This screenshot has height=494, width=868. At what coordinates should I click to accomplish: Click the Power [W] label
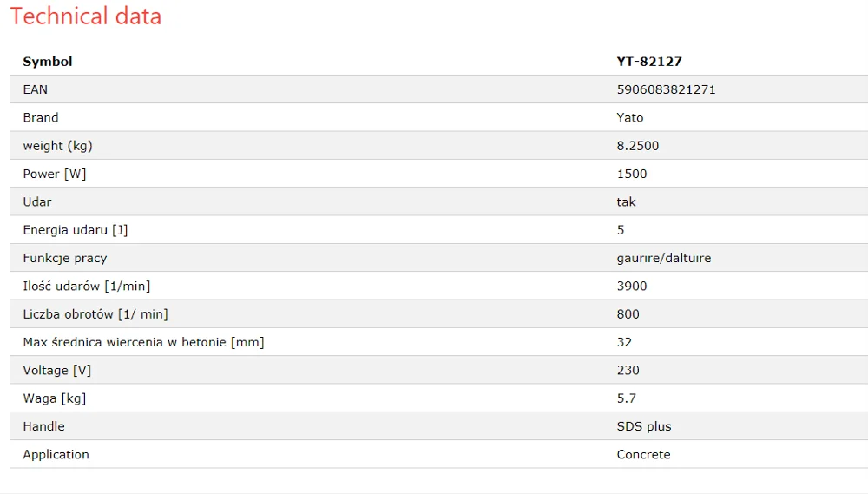point(55,174)
